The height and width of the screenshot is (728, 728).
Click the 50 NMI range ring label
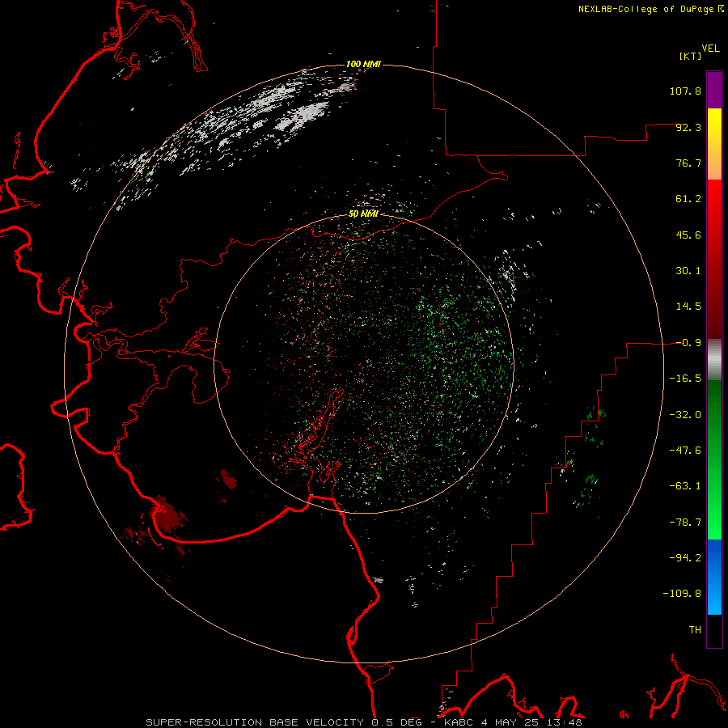(x=363, y=214)
